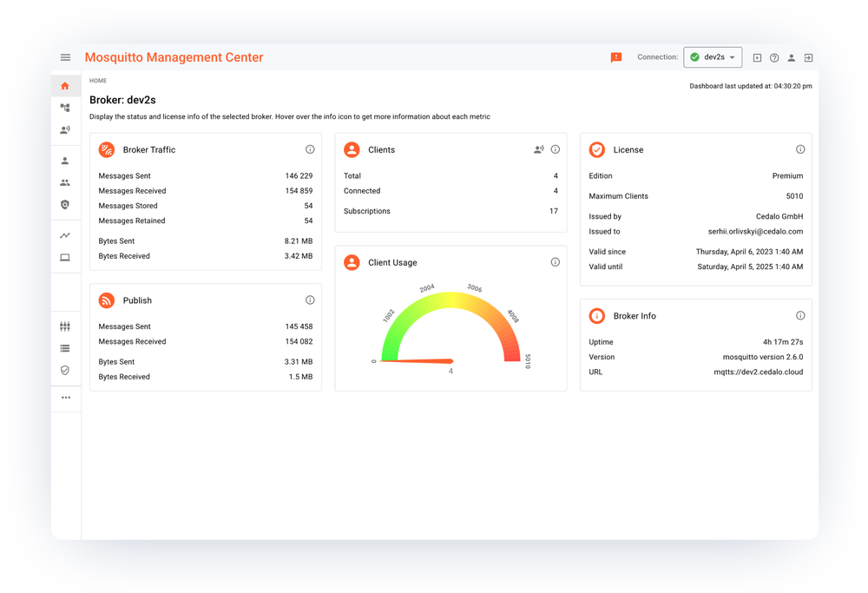
Task: Click the 'Broker: dev2s' heading
Action: pos(122,100)
